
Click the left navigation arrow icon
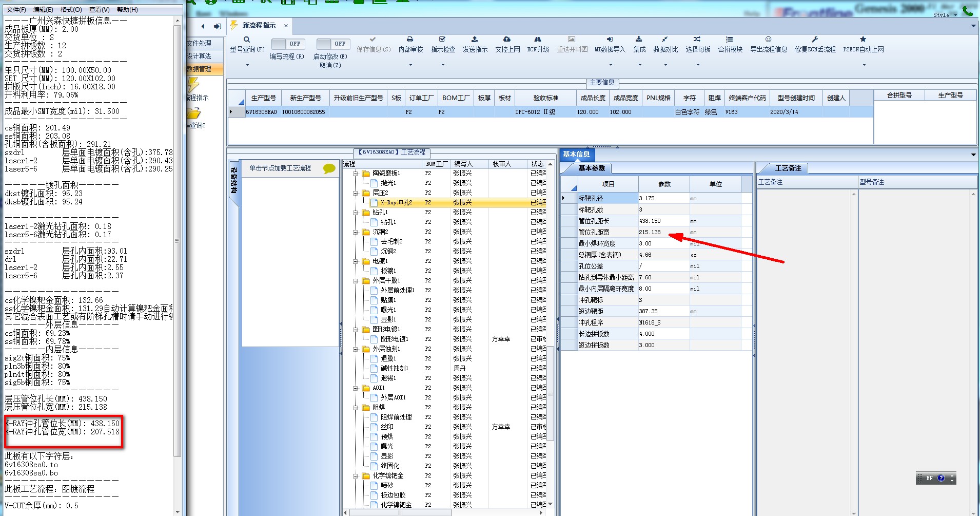203,26
